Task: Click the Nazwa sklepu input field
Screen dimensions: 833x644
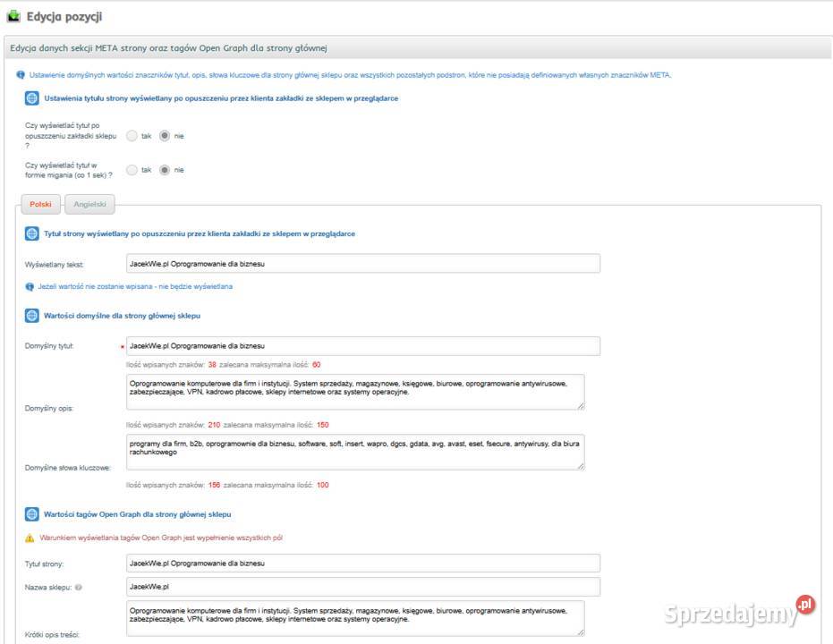Action: point(363,587)
